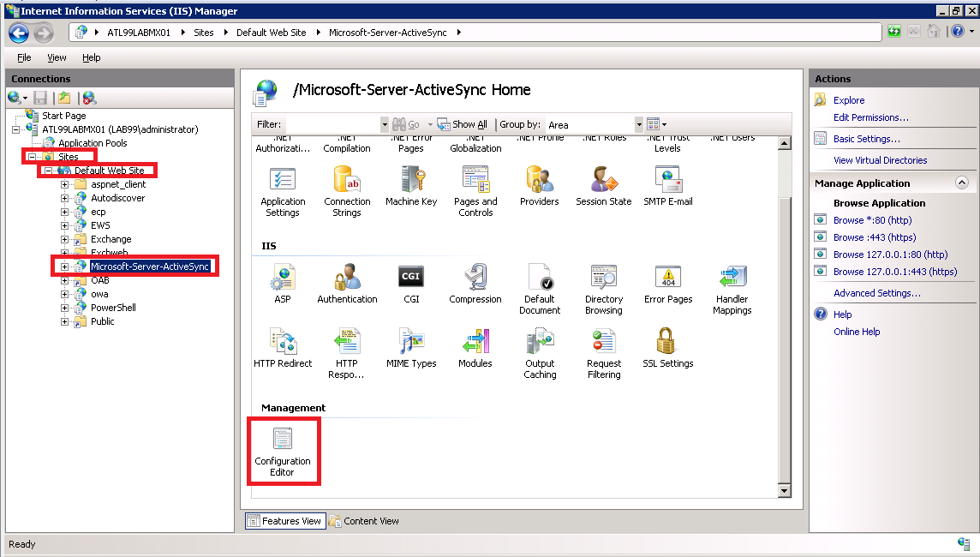The width and height of the screenshot is (980, 557).
Task: Click Browse 127.0.0.1:443 (https) link
Action: pyautogui.click(x=895, y=272)
